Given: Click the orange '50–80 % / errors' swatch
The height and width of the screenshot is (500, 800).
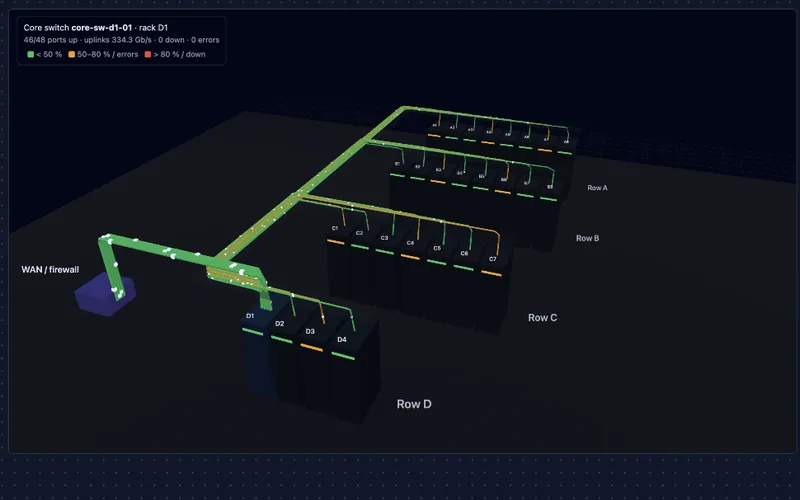Looking at the screenshot, I should tap(71, 54).
